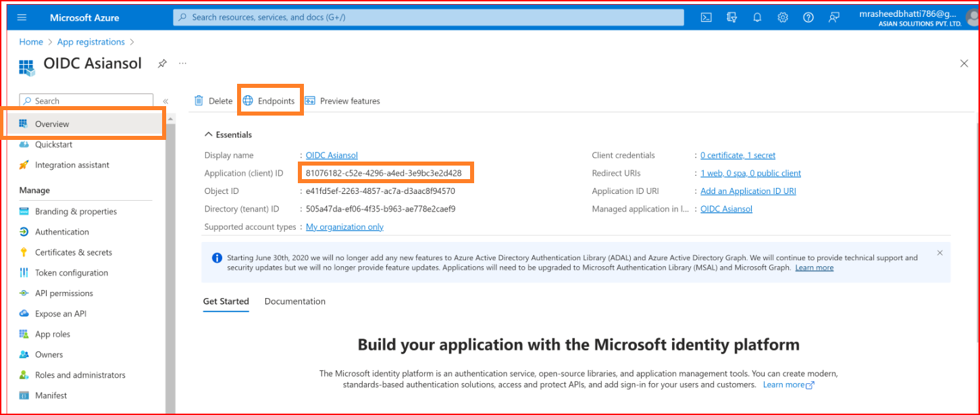This screenshot has height=415, width=980.
Task: Click Add an Application ID URI
Action: click(x=748, y=191)
